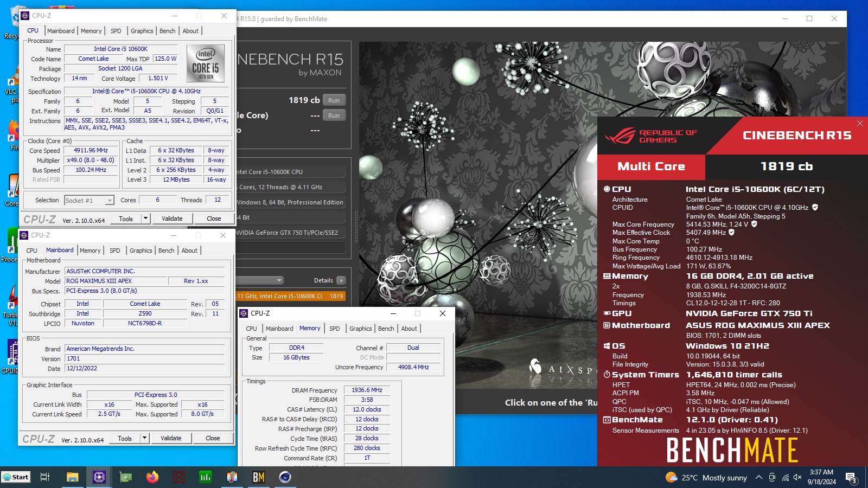Click the Model field ROG MAXIMUS XIII APEX

click(x=116, y=281)
